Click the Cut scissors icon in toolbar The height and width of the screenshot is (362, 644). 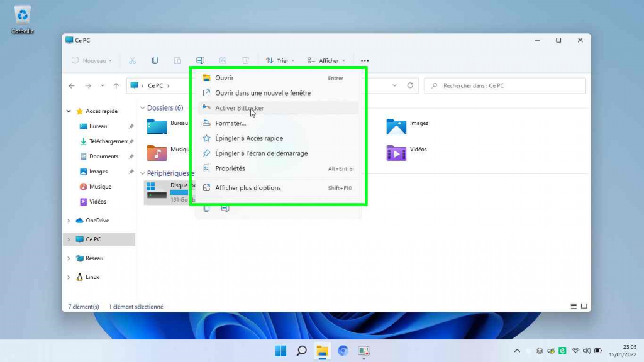pos(132,60)
